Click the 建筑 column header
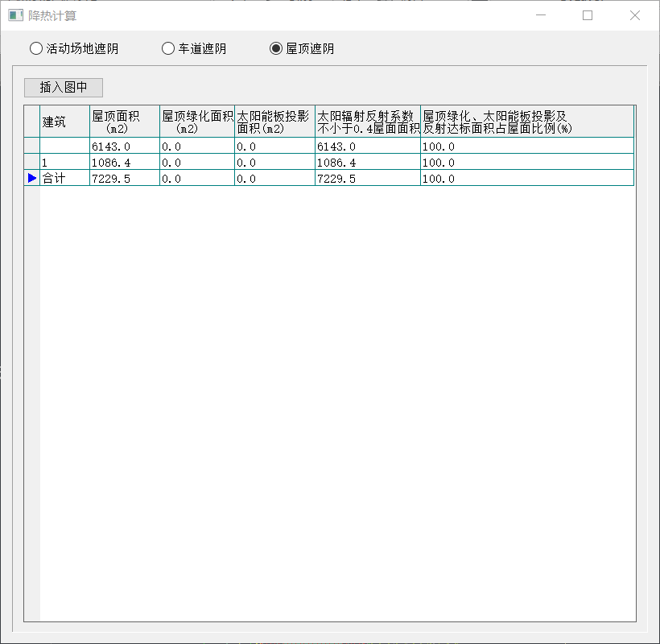 point(64,122)
